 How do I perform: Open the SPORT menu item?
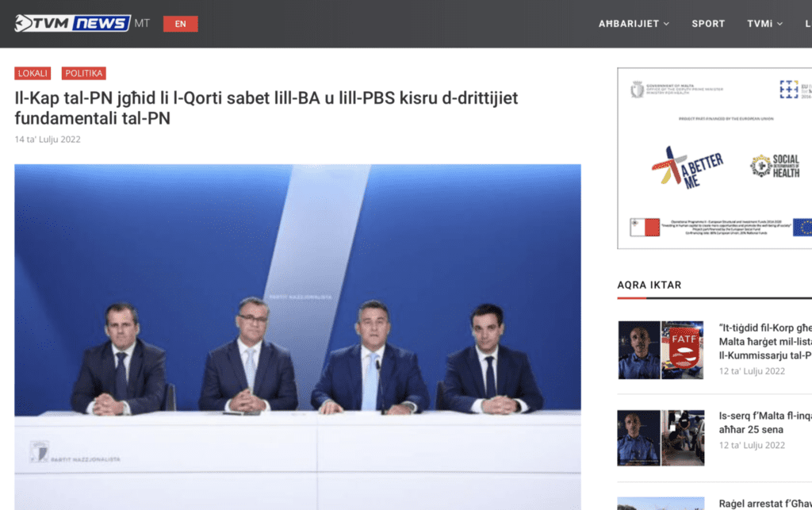pyautogui.click(x=708, y=24)
